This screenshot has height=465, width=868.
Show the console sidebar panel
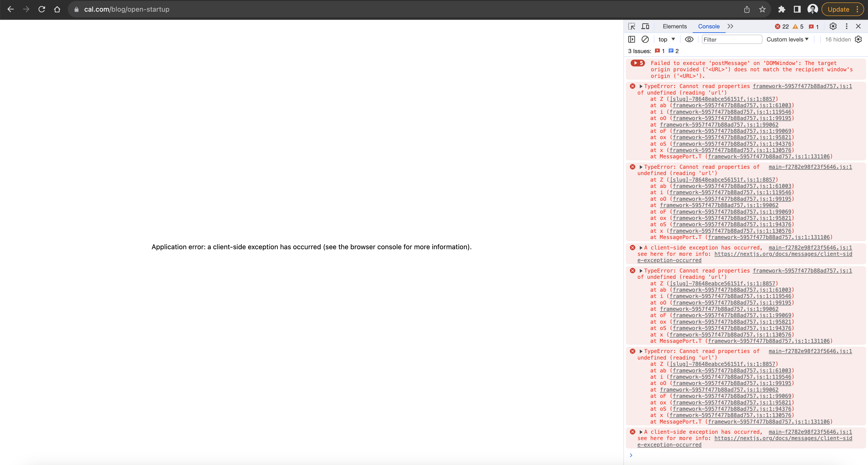632,39
